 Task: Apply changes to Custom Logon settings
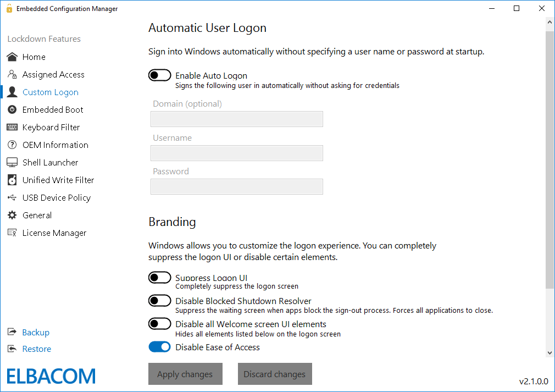coord(185,374)
